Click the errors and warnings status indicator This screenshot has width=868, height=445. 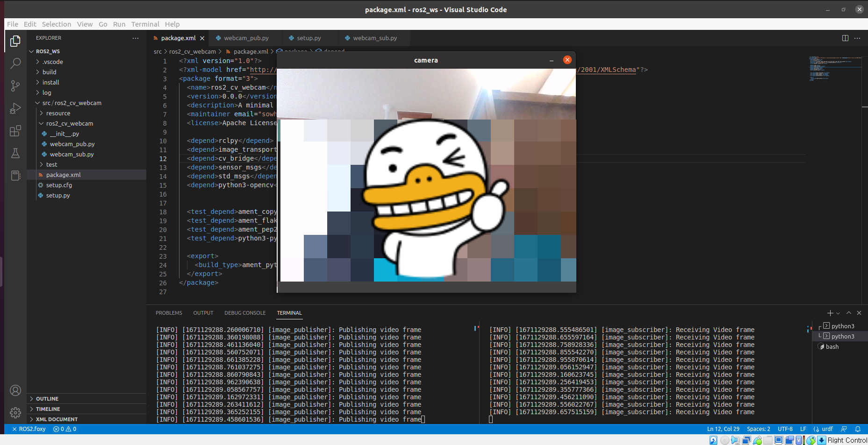[x=65, y=429]
